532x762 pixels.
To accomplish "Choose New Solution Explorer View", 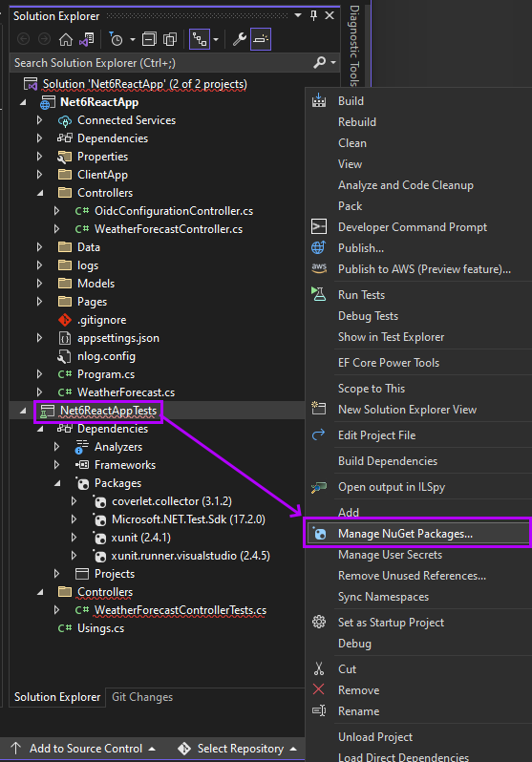I will pos(407,410).
